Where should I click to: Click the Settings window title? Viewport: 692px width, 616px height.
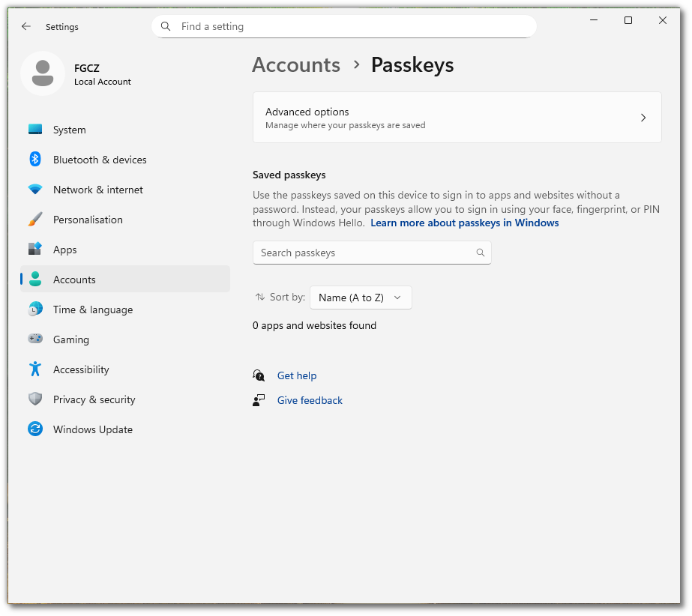[x=61, y=27]
